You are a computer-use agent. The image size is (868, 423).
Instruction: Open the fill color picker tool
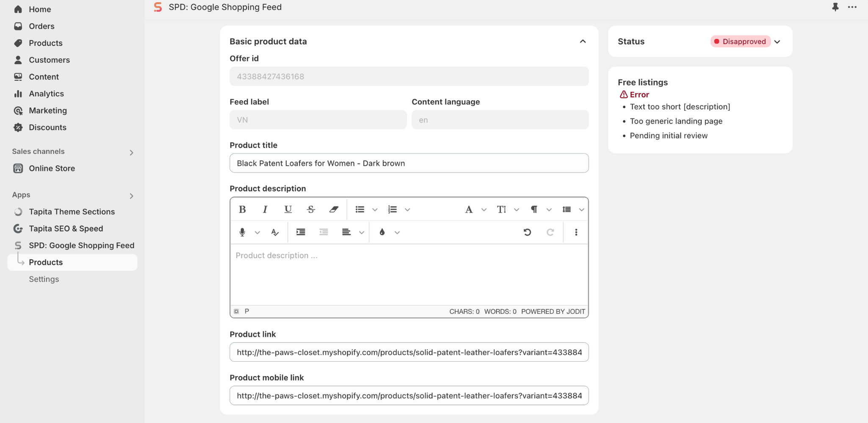(x=382, y=232)
